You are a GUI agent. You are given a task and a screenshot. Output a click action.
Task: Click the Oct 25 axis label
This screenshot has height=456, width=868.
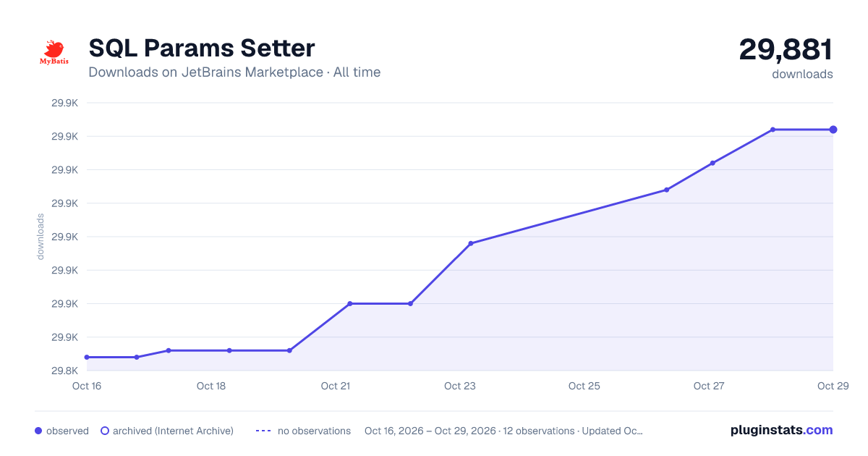point(584,386)
